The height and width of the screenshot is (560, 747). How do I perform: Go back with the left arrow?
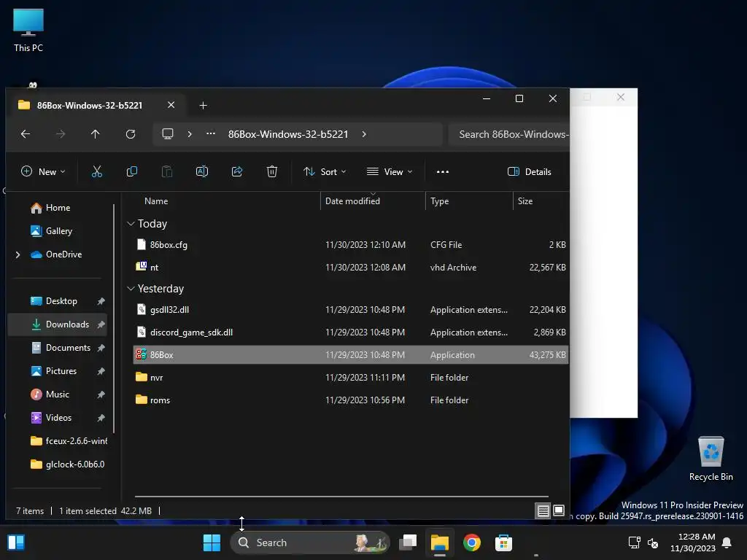point(26,134)
